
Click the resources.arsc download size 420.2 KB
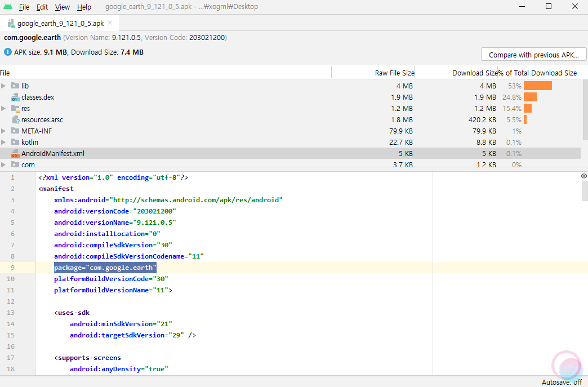482,119
